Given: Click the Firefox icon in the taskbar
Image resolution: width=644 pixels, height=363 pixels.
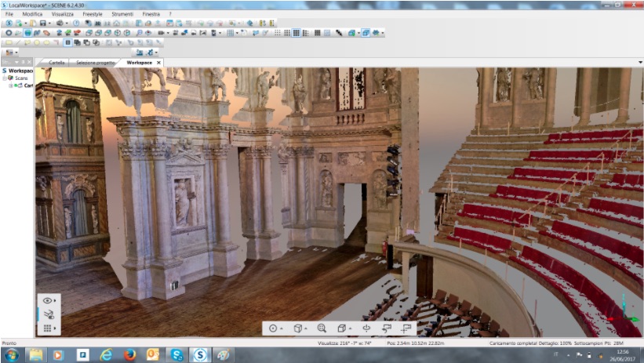Looking at the screenshot, I should pyautogui.click(x=129, y=355).
